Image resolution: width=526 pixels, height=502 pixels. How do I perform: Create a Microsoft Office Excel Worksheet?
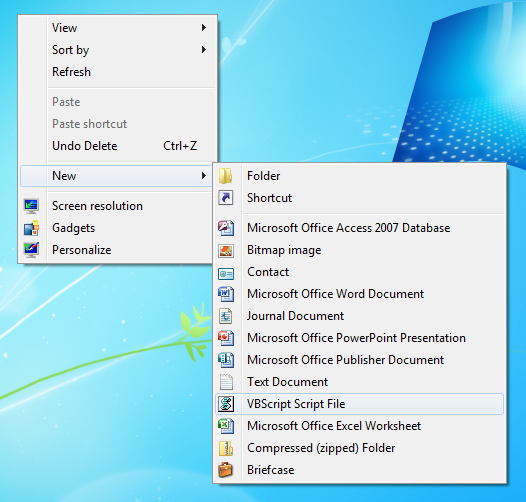pyautogui.click(x=360, y=426)
